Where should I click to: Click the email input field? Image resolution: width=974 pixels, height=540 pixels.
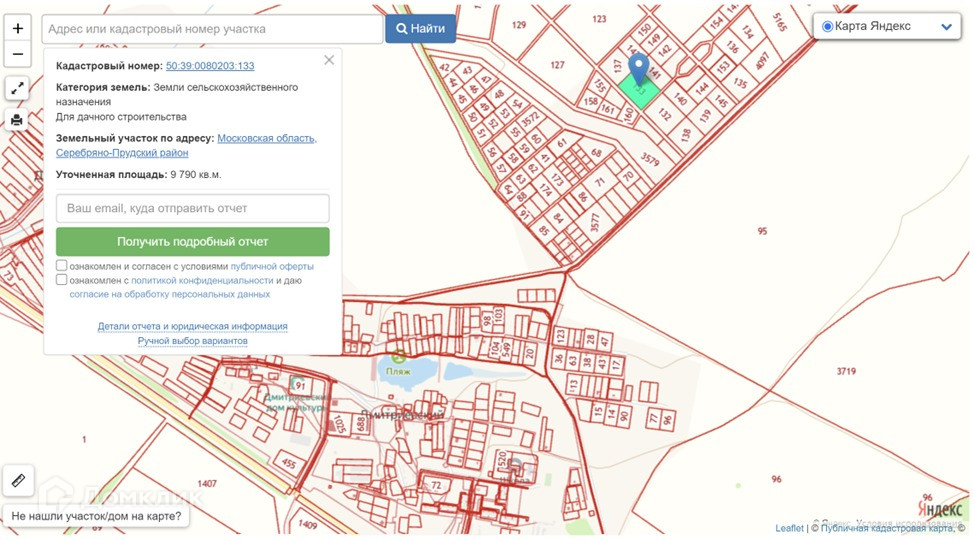click(x=192, y=209)
